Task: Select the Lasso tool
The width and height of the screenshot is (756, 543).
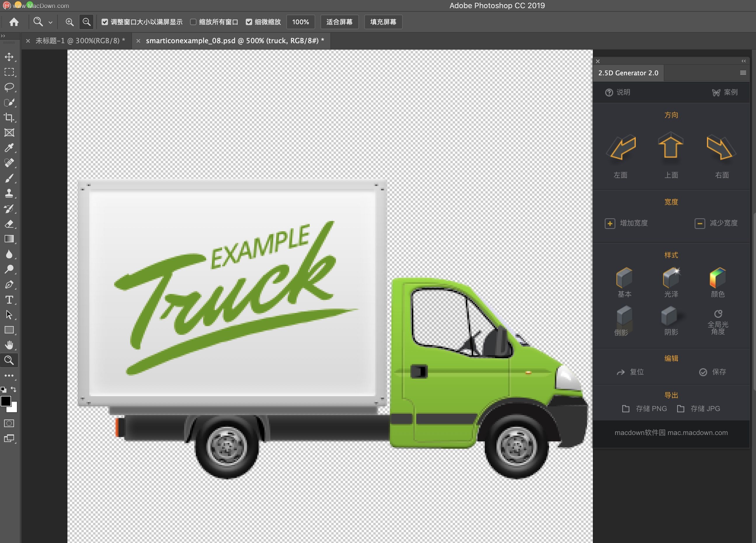Action: 9,87
